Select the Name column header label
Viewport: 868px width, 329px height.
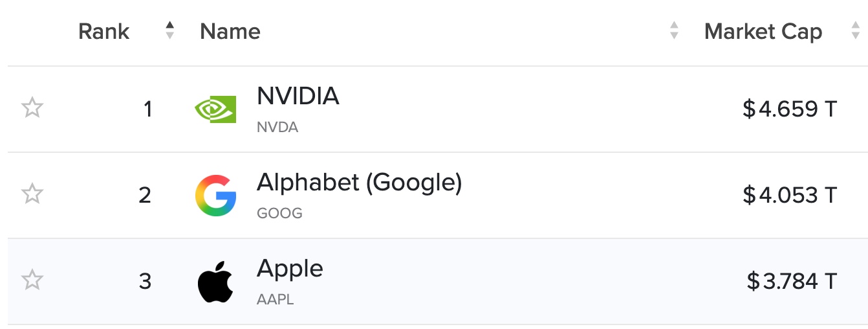(x=230, y=31)
